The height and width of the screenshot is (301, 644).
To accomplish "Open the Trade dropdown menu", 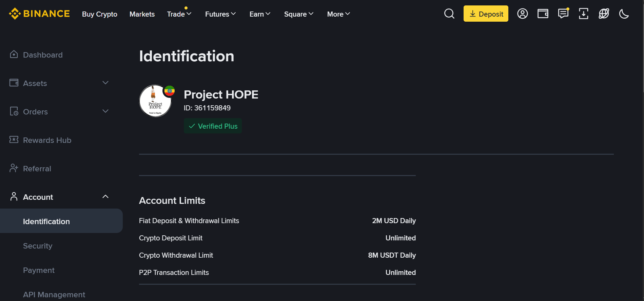I will coord(179,14).
